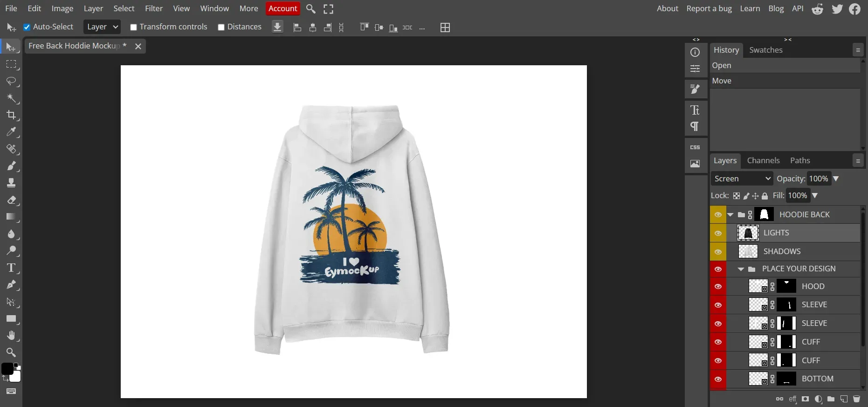Select the Magic Wand tool
Image resolution: width=868 pixels, height=407 pixels.
[11, 98]
